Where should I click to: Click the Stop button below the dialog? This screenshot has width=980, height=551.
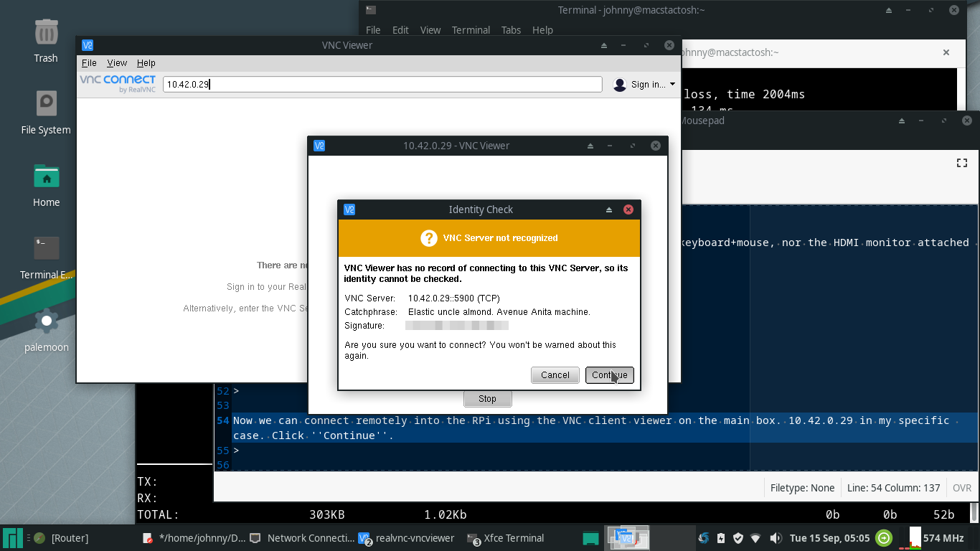(x=487, y=399)
